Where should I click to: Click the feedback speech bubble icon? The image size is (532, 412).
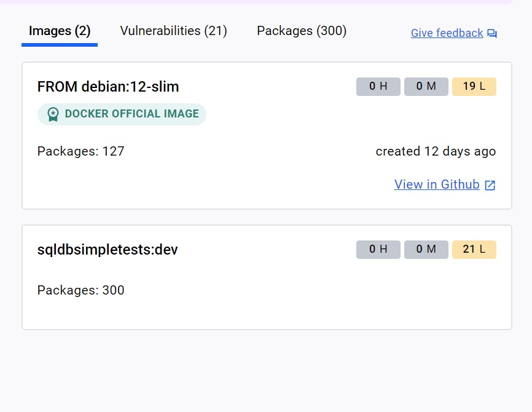point(492,33)
